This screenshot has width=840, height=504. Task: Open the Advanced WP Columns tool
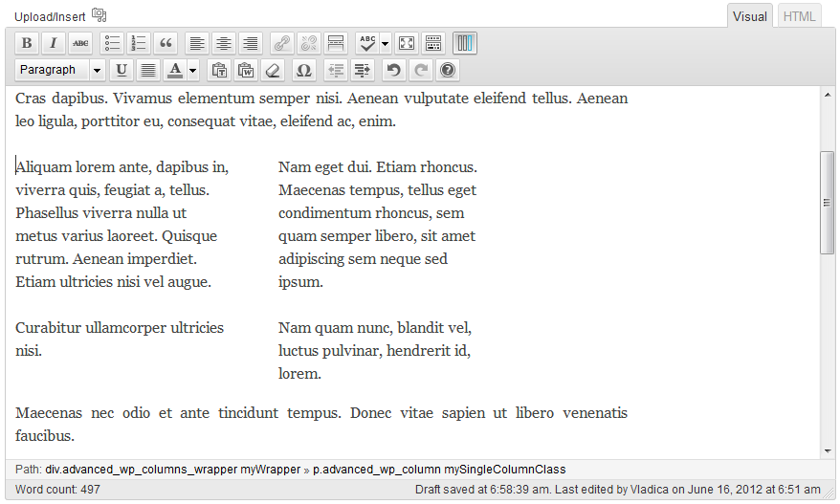click(464, 43)
